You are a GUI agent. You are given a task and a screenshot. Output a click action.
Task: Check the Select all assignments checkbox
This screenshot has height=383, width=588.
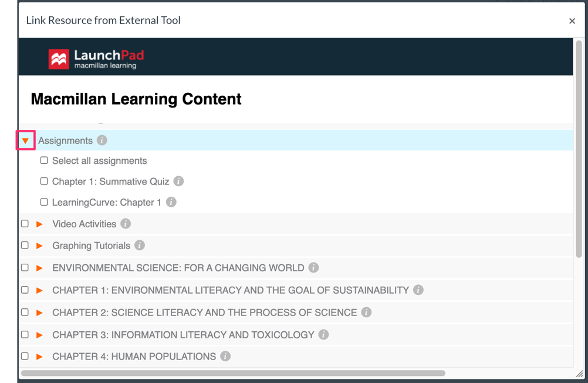pos(44,160)
